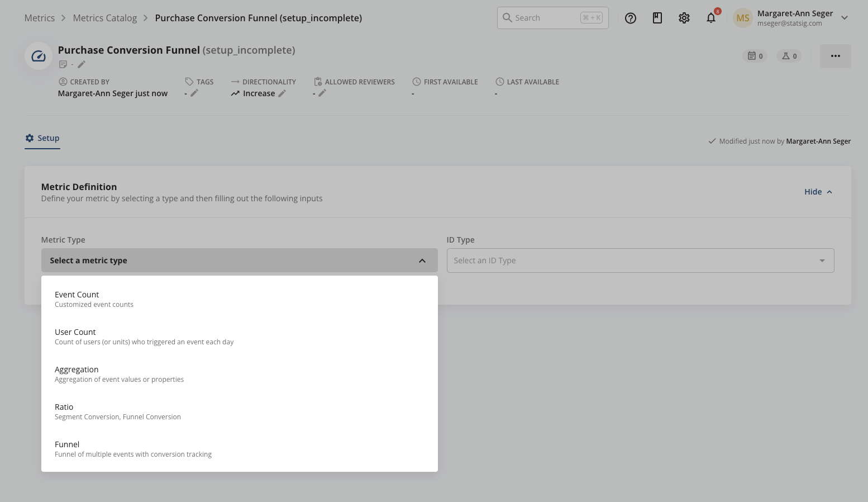Click the experiments icon showing zero
Viewport: 868px width, 502px height.
pos(789,56)
